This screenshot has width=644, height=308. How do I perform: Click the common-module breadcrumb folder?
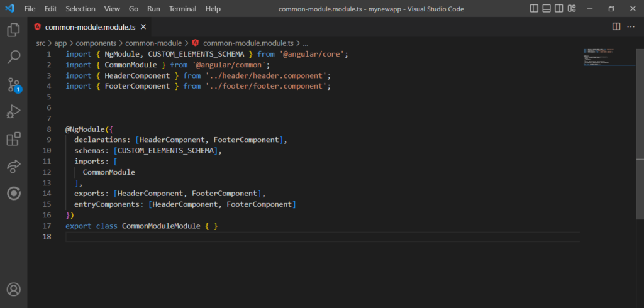click(x=153, y=43)
